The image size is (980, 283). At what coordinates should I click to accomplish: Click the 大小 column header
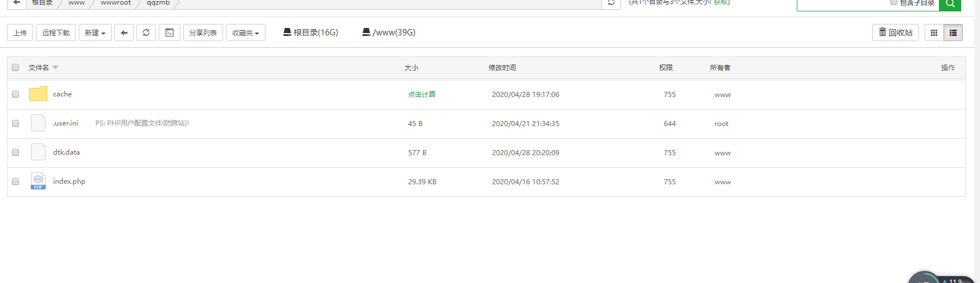[x=412, y=68]
